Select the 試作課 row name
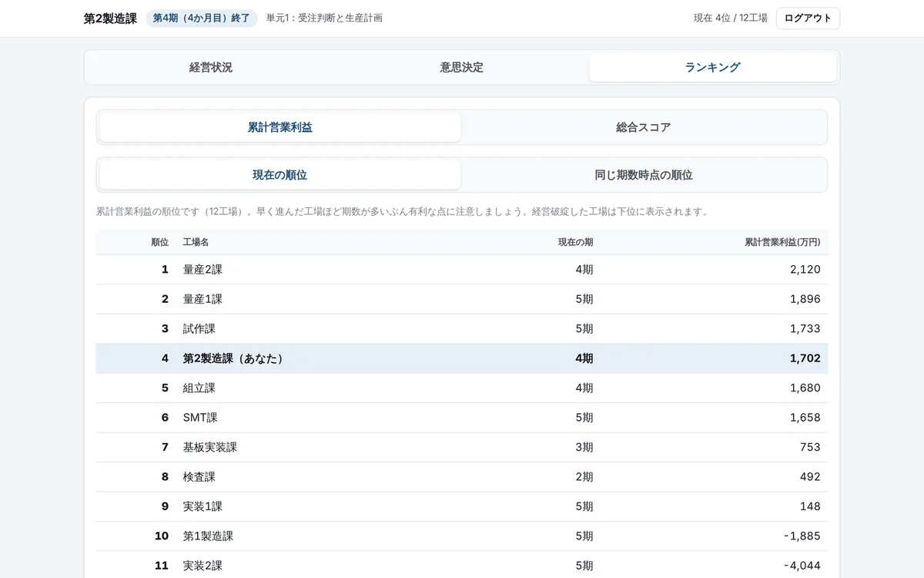 pos(199,329)
